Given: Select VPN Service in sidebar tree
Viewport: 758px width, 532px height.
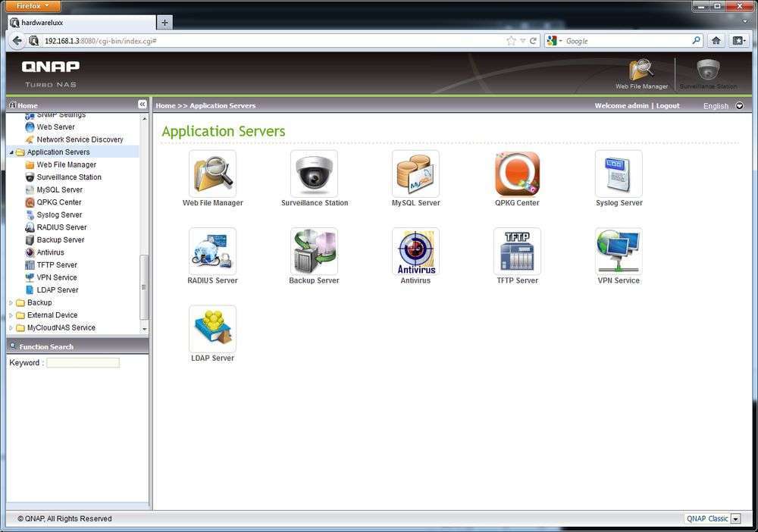Looking at the screenshot, I should pyautogui.click(x=57, y=278).
